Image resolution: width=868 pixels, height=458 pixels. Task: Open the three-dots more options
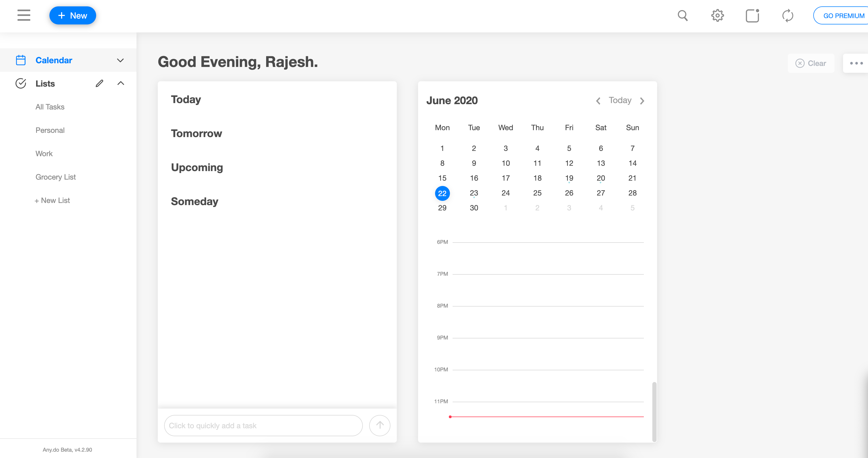[856, 63]
